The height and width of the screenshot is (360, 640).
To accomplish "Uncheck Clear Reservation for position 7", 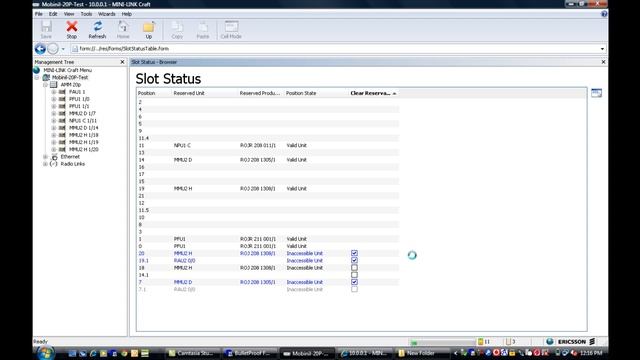I will click(x=354, y=282).
